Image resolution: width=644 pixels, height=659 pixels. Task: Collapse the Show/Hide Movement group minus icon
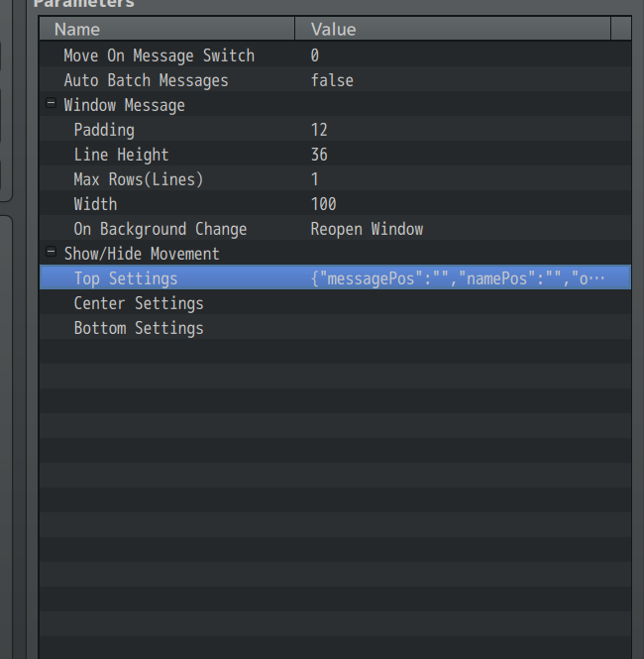coord(51,253)
